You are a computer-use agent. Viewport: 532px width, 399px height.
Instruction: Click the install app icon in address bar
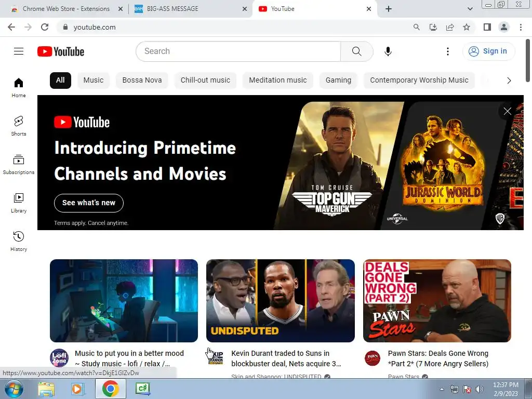point(433,27)
